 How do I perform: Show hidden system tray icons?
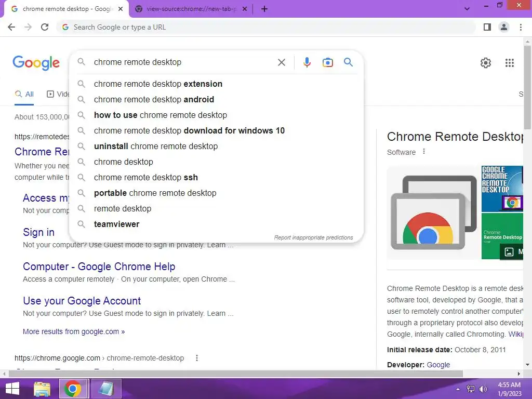tap(458, 389)
